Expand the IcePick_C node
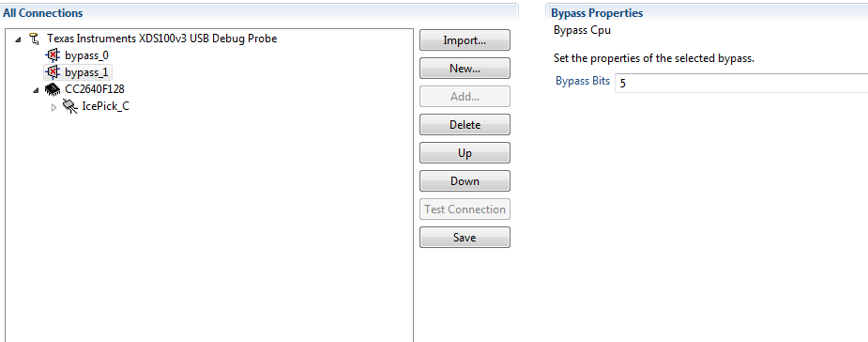 tap(53, 107)
